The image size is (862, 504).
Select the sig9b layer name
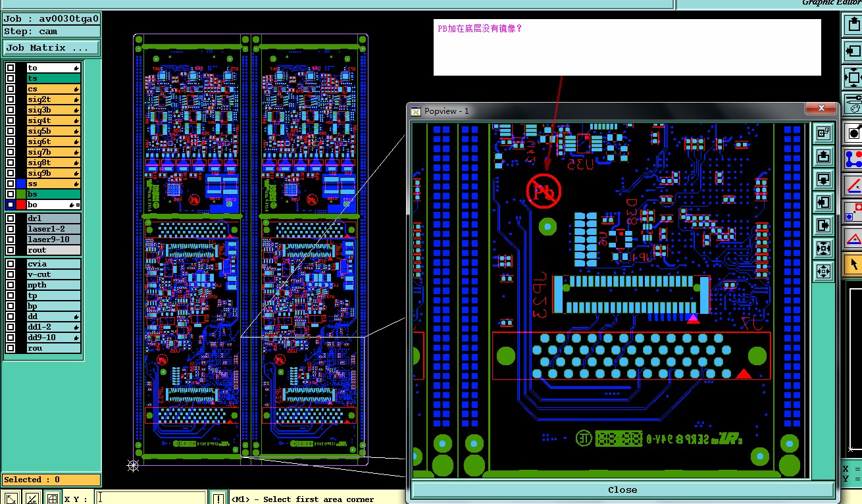pyautogui.click(x=53, y=173)
